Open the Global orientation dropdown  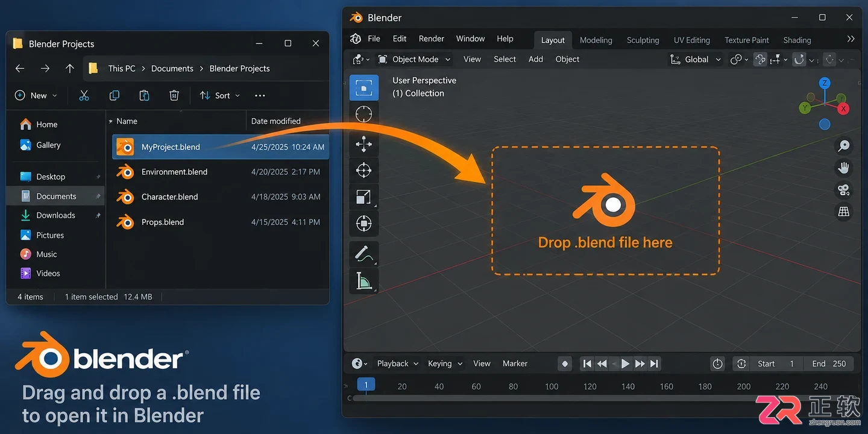pos(696,59)
